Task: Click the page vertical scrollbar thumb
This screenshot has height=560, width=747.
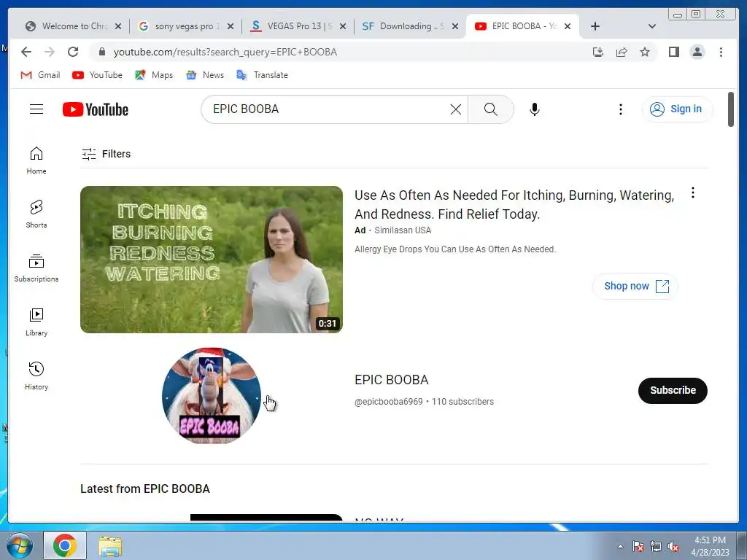Action: pyautogui.click(x=731, y=109)
